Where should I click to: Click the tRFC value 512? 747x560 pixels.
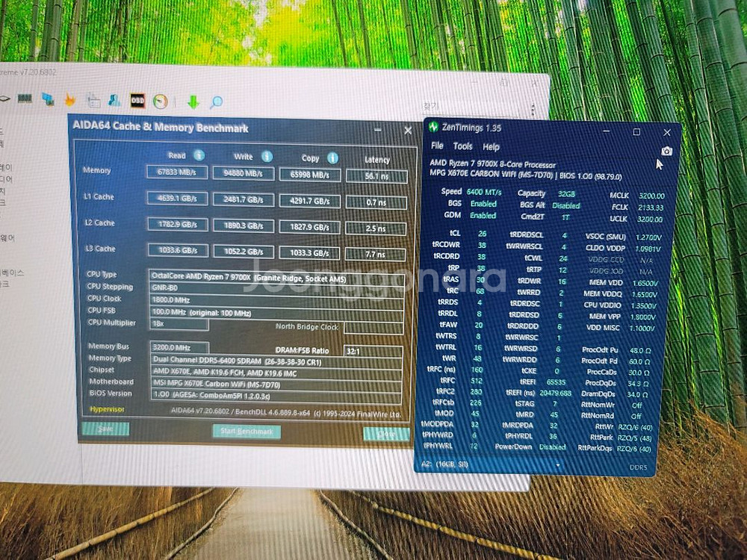click(477, 381)
